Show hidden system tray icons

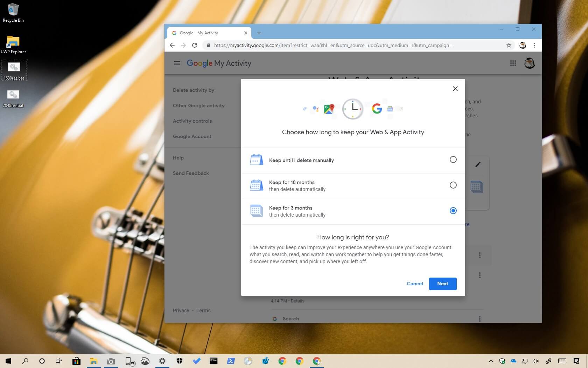tap(491, 361)
